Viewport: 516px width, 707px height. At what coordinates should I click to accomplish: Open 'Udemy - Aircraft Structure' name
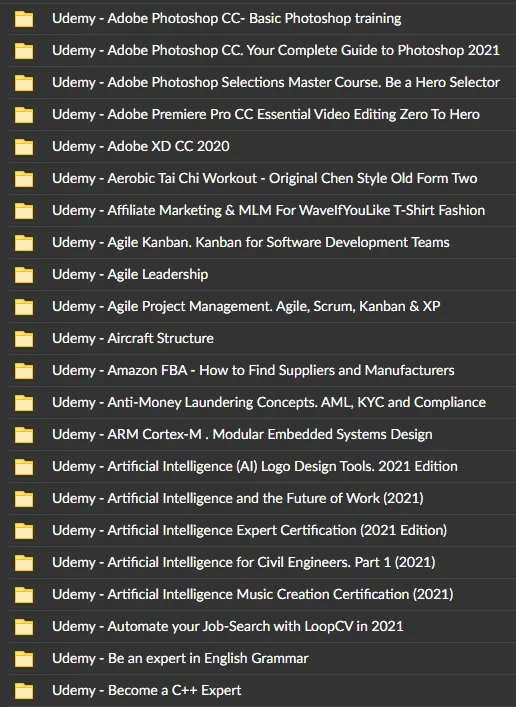click(x=133, y=338)
